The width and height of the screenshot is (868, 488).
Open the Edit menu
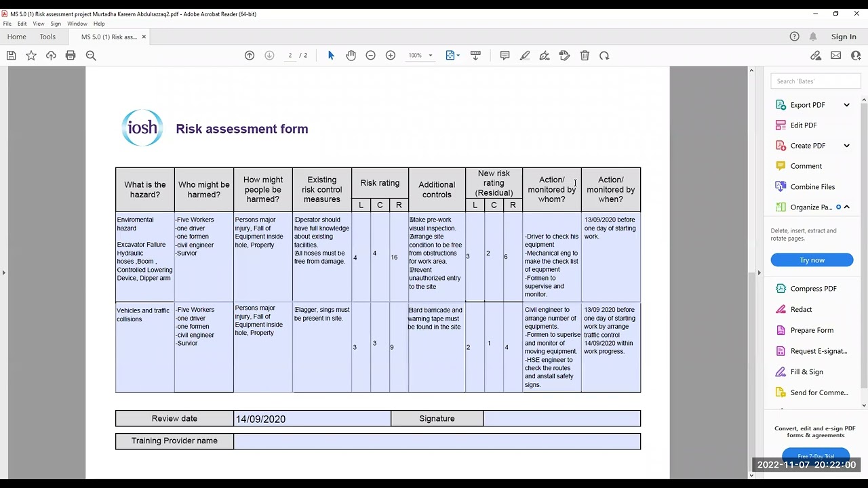coord(22,24)
